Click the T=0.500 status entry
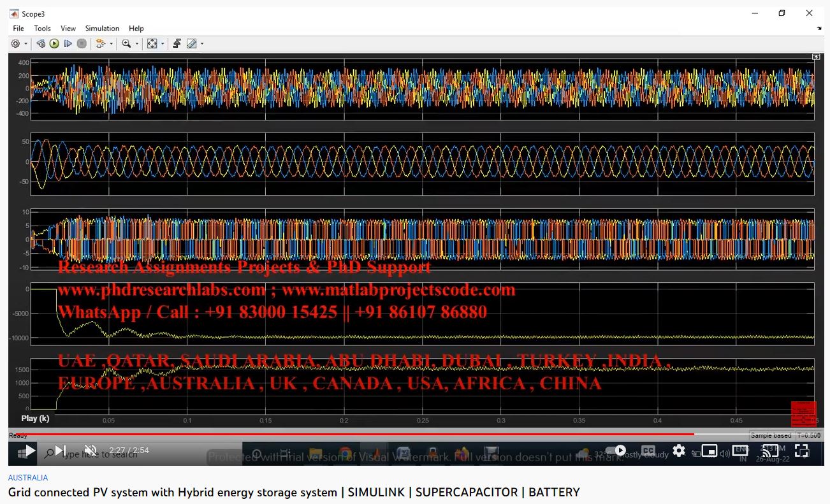The width and height of the screenshot is (830, 504). point(808,436)
